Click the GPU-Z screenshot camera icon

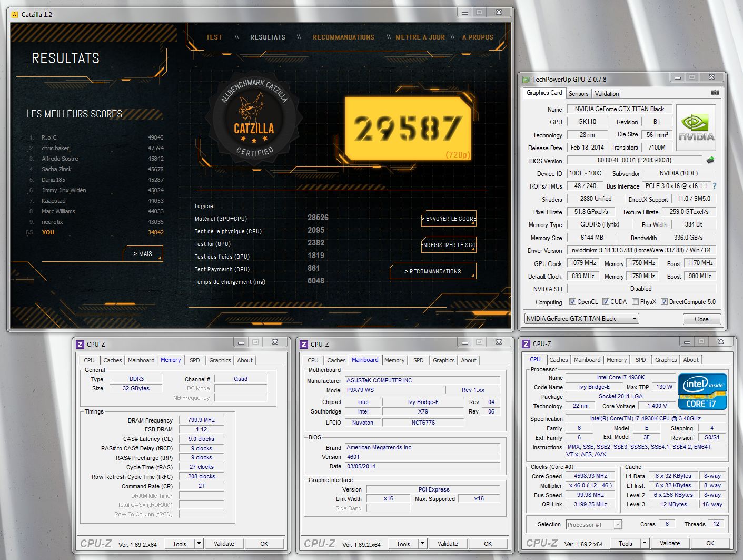point(715,93)
